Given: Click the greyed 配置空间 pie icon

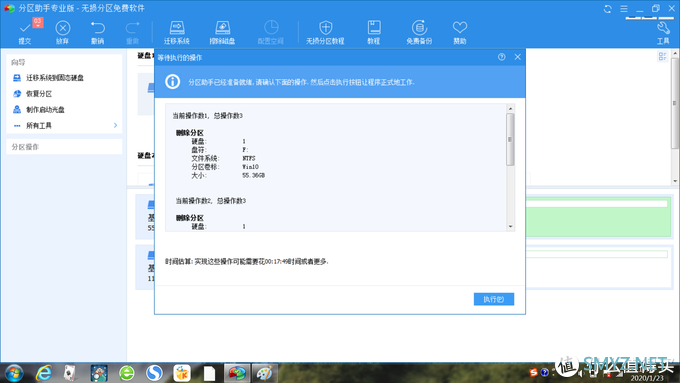Looking at the screenshot, I should pyautogui.click(x=271, y=27).
